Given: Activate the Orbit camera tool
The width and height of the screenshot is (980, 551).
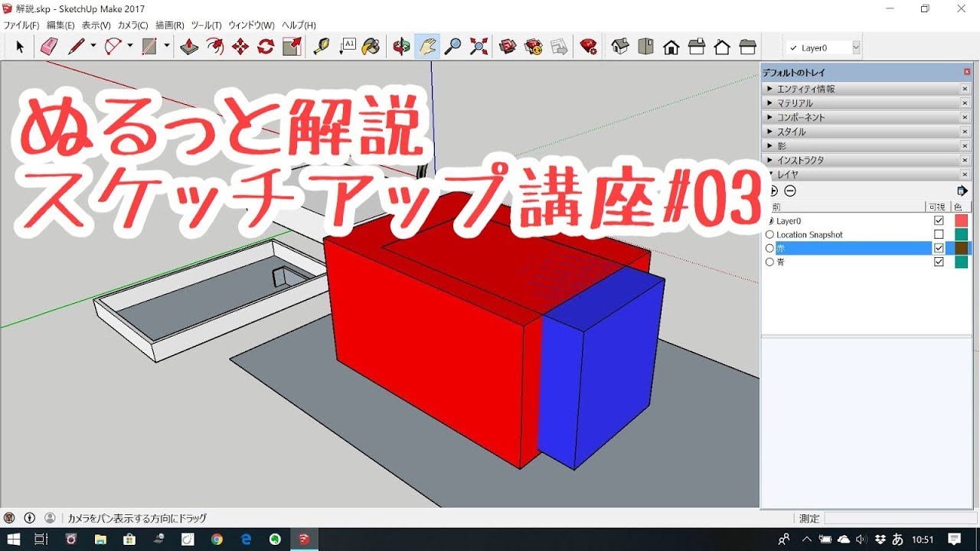Looking at the screenshot, I should tap(401, 47).
